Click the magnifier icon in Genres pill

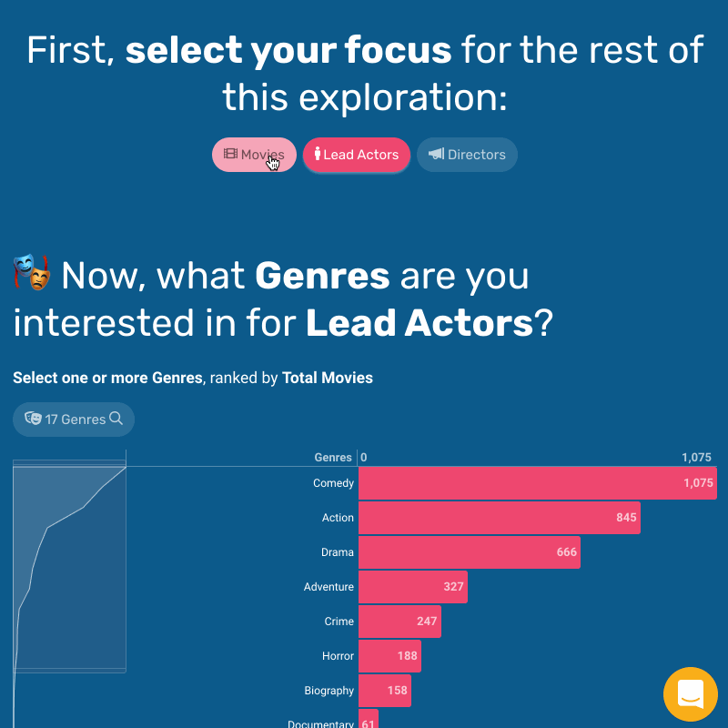[x=116, y=419]
